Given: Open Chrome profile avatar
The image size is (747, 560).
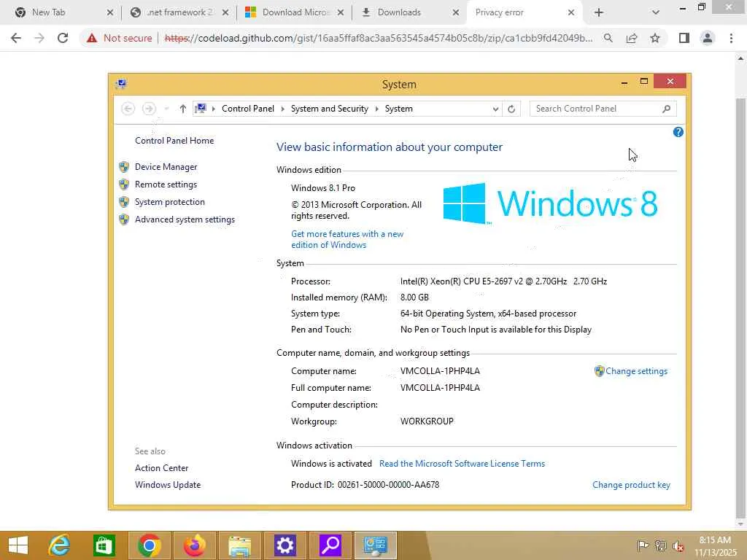Looking at the screenshot, I should coord(708,38).
